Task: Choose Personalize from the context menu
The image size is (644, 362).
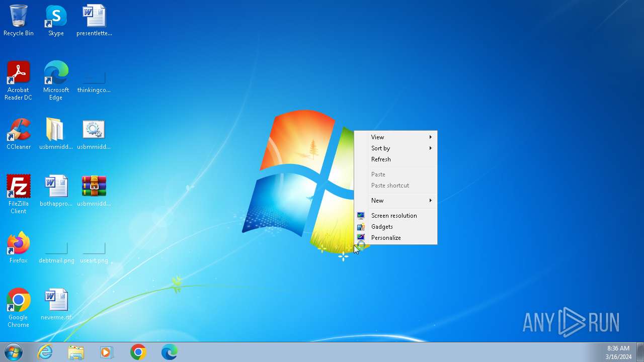Action: [396, 238]
